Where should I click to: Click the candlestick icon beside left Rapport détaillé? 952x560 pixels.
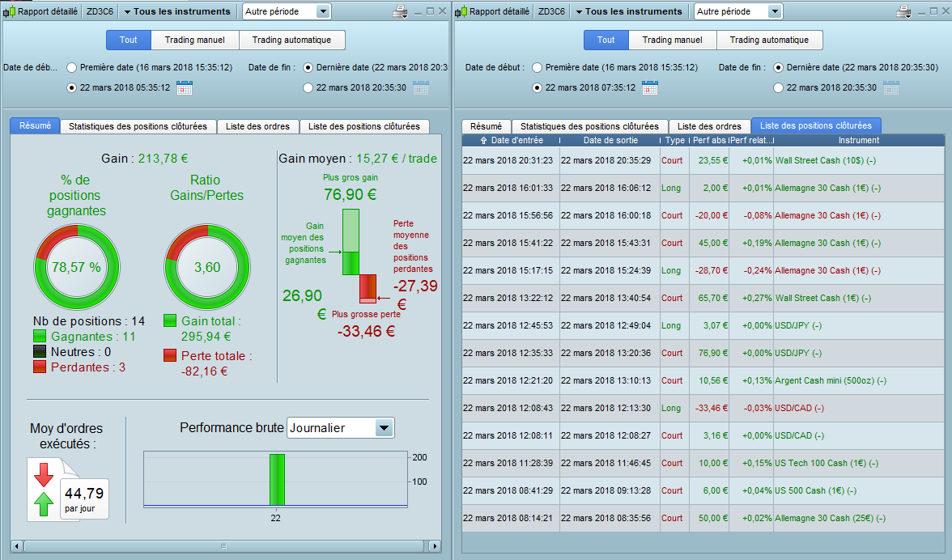pos(9,11)
